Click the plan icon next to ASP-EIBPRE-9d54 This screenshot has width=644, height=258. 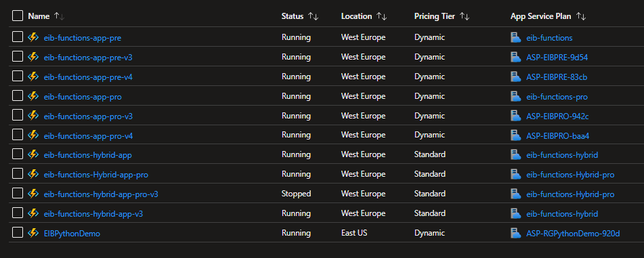[x=516, y=57]
